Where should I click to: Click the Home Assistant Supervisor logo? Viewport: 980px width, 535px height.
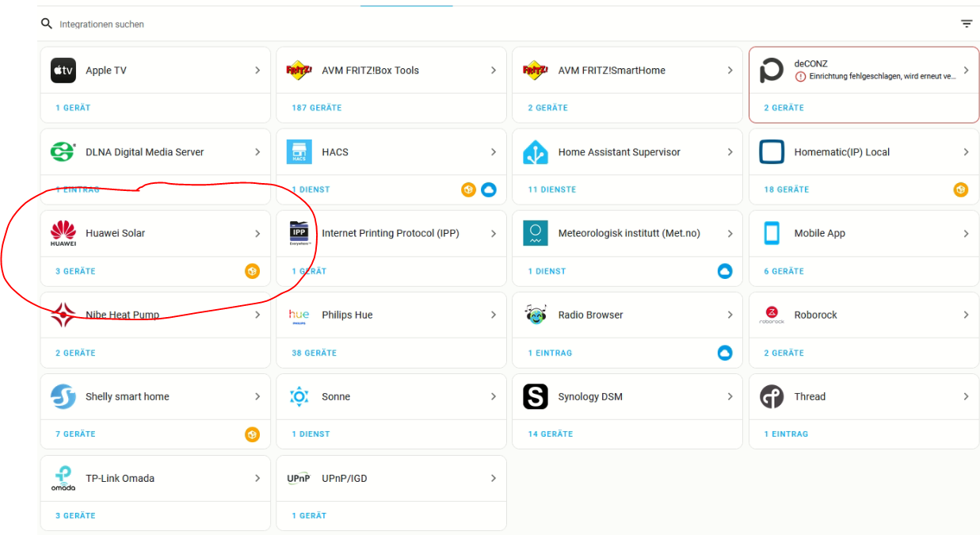tap(536, 152)
